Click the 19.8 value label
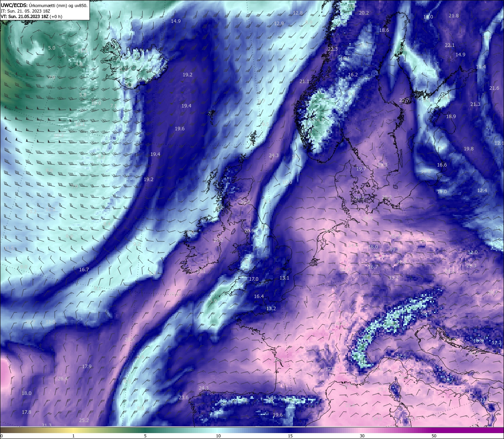This screenshot has width=504, height=439. [x=469, y=149]
